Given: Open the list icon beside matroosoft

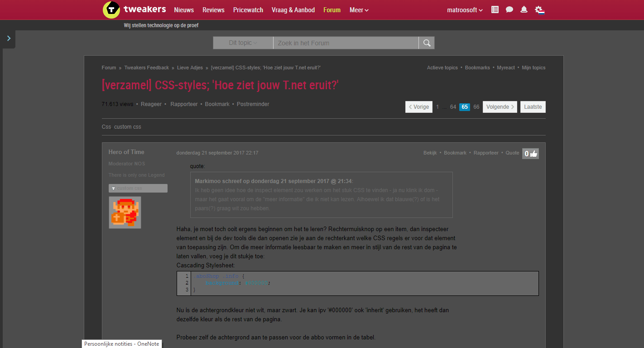Looking at the screenshot, I should pyautogui.click(x=495, y=10).
